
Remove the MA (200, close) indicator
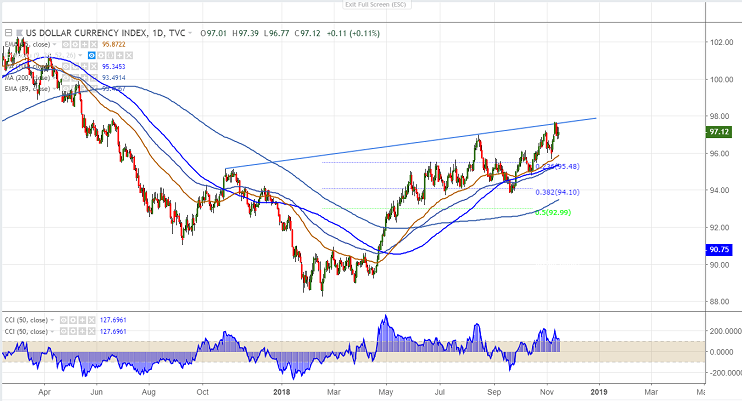click(x=94, y=78)
